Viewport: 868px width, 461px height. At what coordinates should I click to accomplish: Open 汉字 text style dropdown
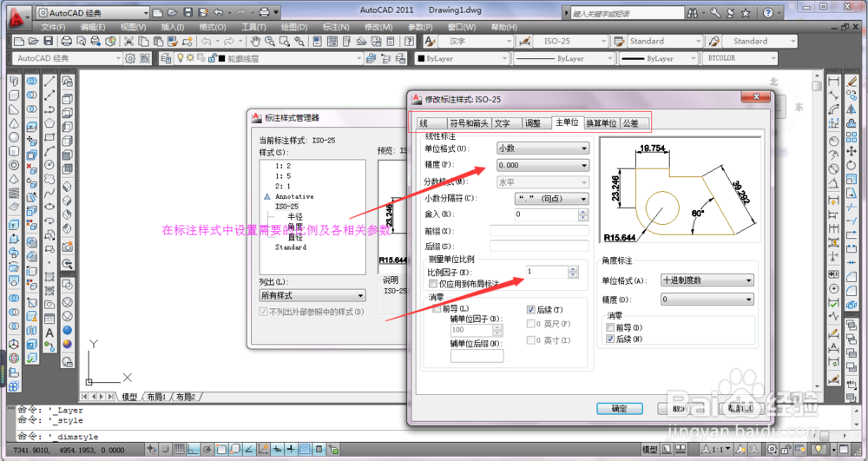(477, 41)
